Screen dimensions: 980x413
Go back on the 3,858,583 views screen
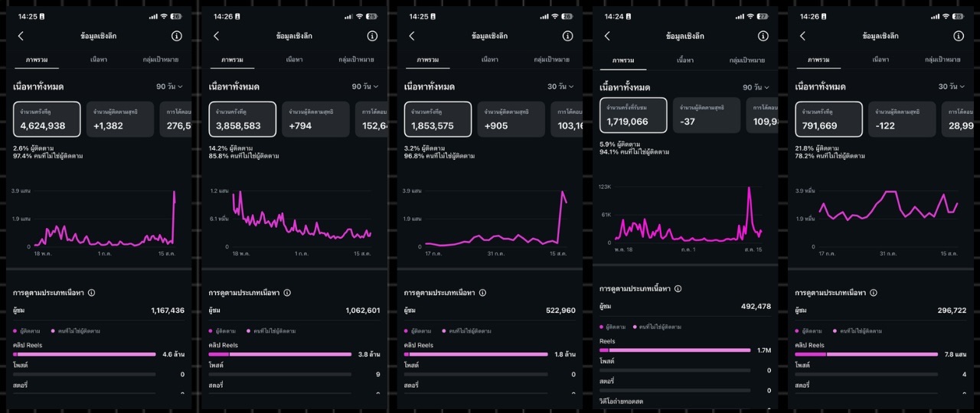click(x=217, y=36)
